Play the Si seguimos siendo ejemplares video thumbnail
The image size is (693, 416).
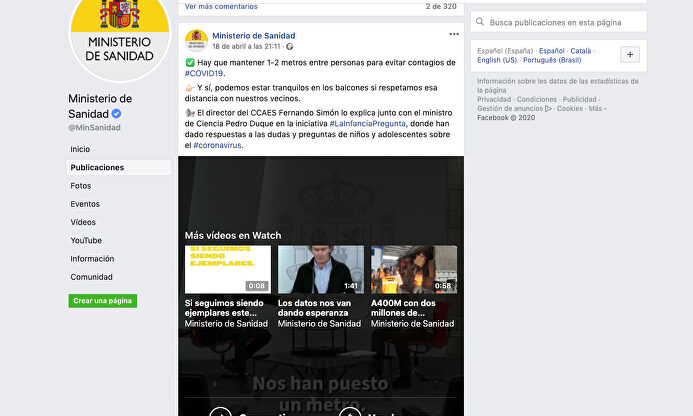(x=228, y=269)
